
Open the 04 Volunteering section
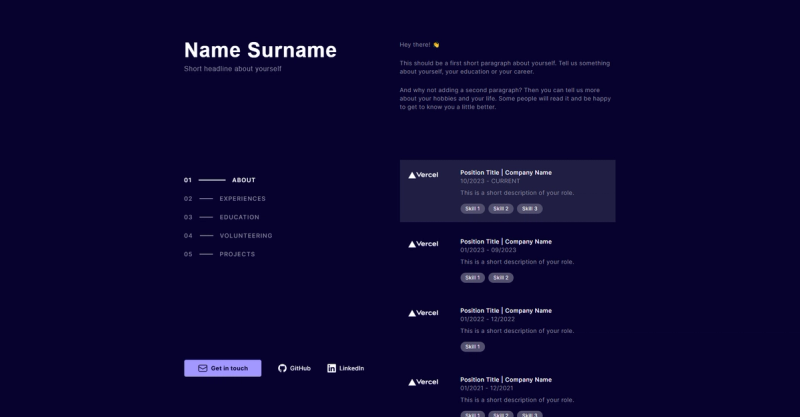pos(228,235)
